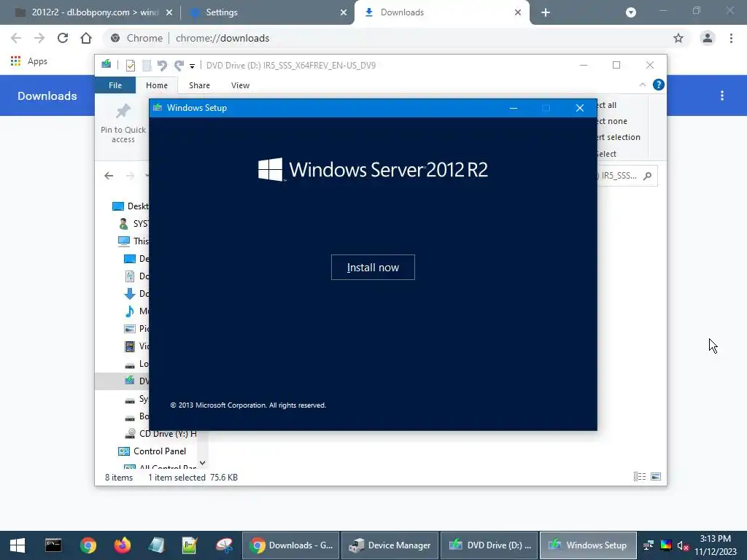747x560 pixels.
Task: Click Select all in Explorer ribbon
Action: coord(606,105)
